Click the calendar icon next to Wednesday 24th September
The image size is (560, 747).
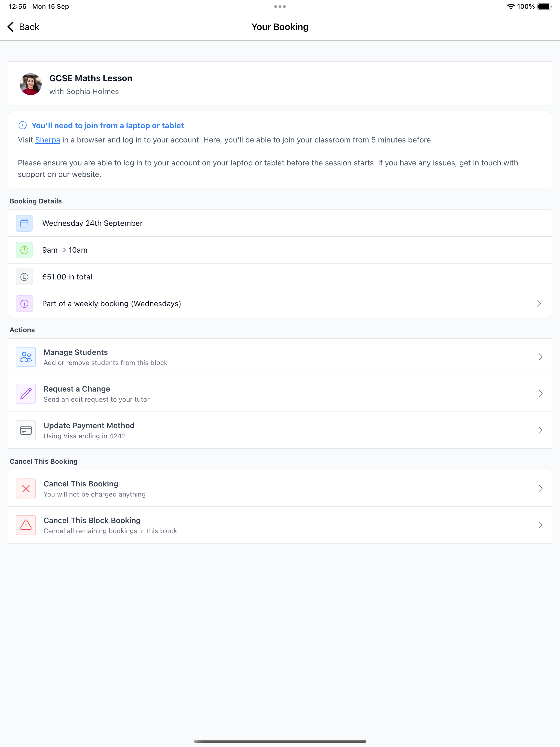(x=24, y=223)
